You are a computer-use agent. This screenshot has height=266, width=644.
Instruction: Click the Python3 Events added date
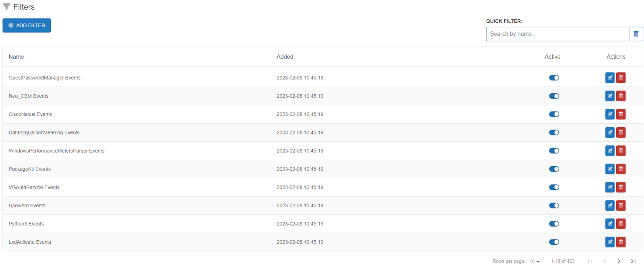(300, 224)
